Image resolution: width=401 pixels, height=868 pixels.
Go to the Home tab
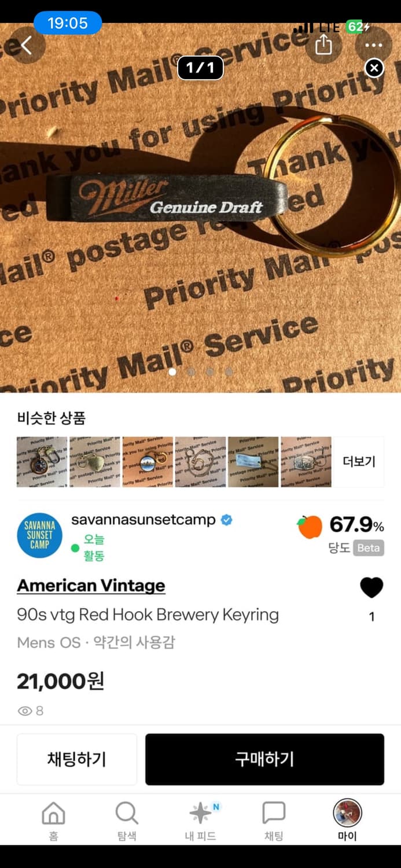coord(53,820)
